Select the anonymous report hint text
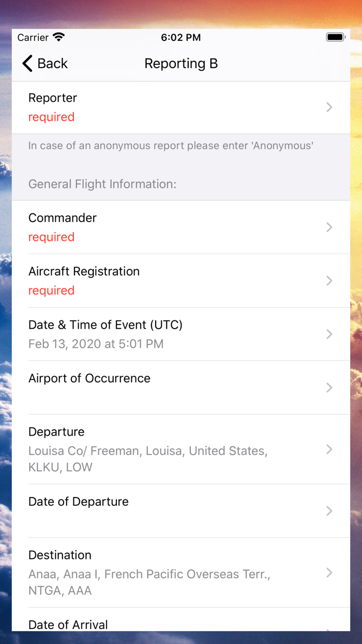 click(x=171, y=145)
